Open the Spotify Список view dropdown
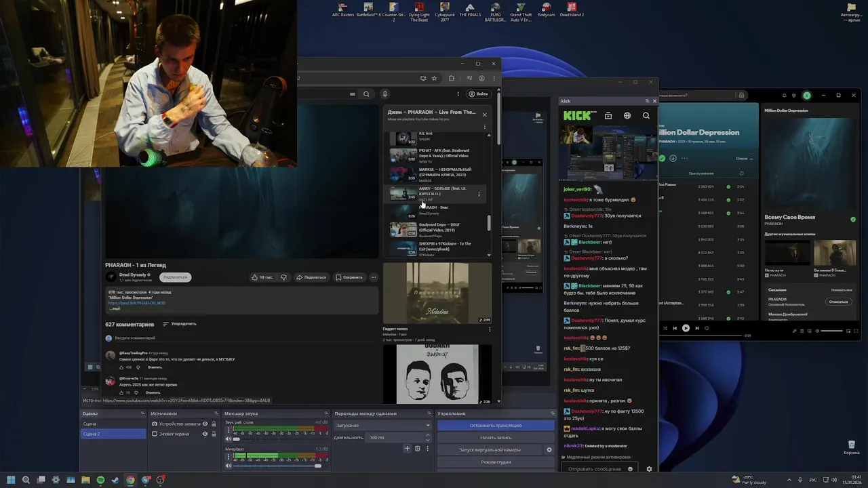 (x=743, y=159)
